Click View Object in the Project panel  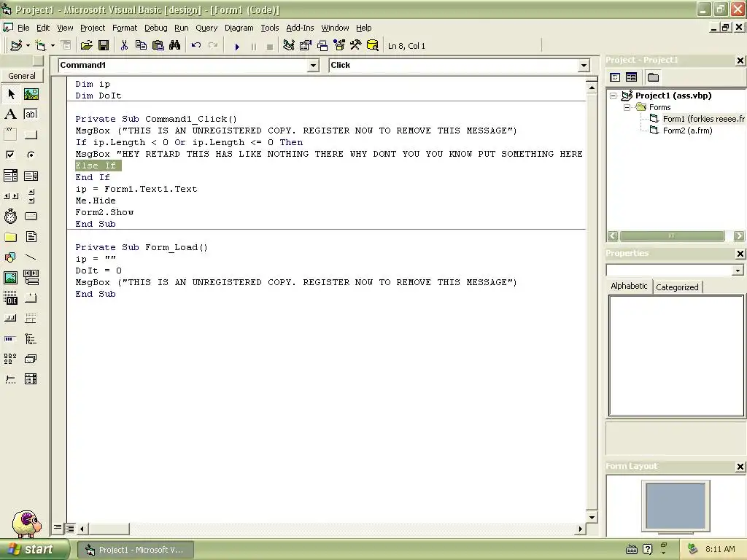click(x=631, y=77)
